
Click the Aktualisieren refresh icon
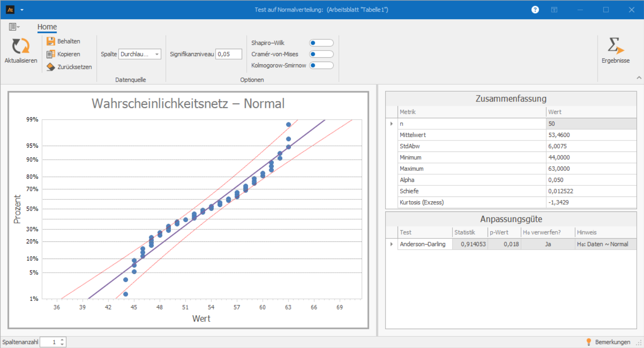[x=21, y=46]
